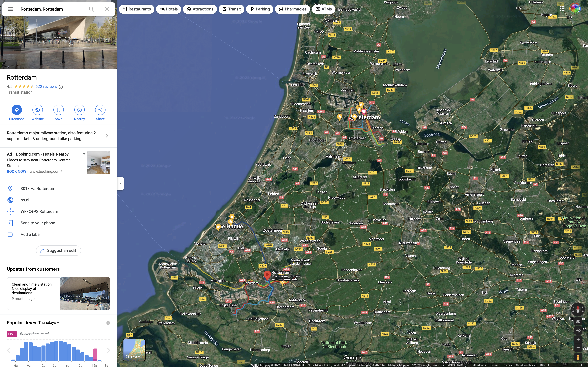Toggle 3D view on the map
588x367 pixels.
pyautogui.click(x=578, y=321)
